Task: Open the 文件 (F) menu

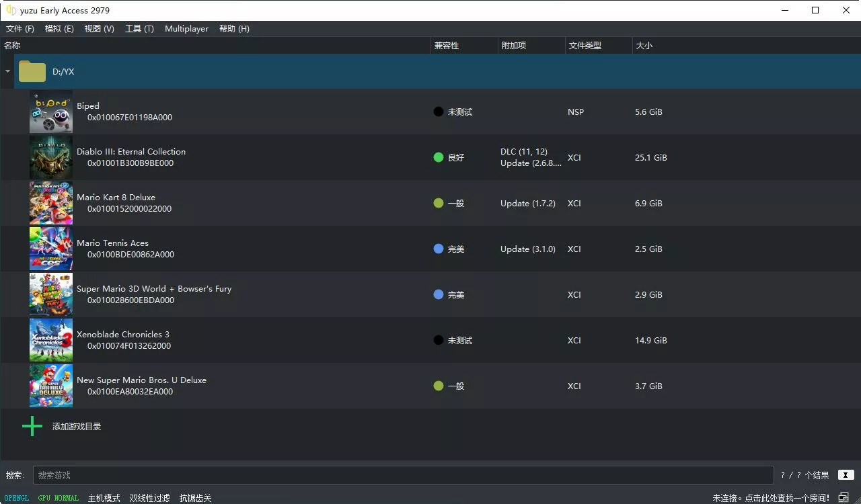Action: coord(20,29)
